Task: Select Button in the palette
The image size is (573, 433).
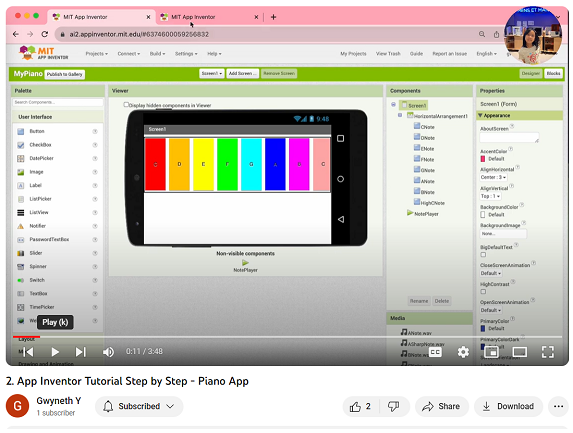Action: click(37, 131)
